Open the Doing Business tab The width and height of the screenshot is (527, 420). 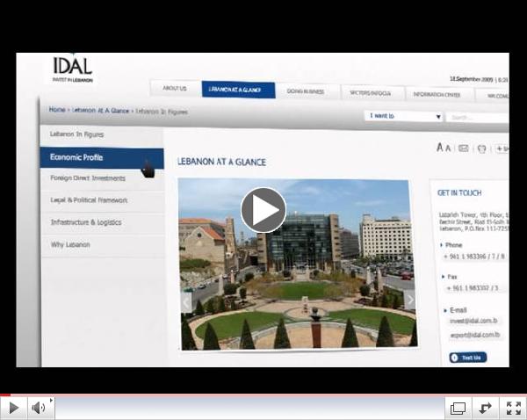pyautogui.click(x=306, y=91)
